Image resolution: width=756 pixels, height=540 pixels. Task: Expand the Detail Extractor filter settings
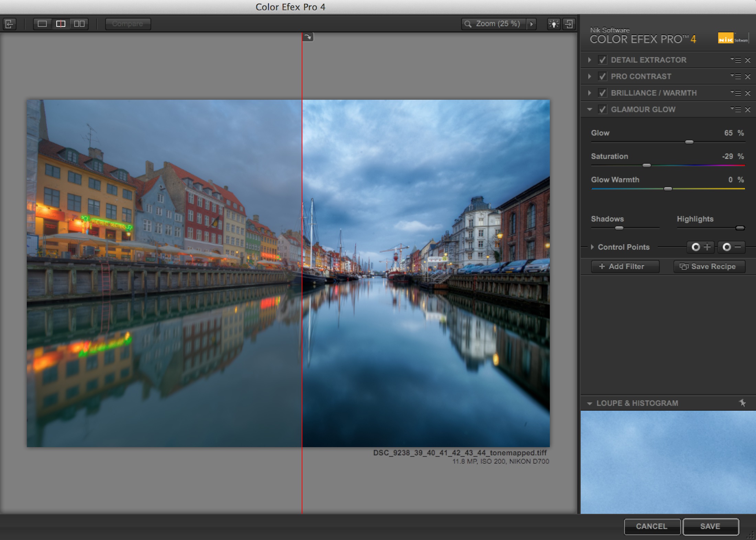[590, 60]
